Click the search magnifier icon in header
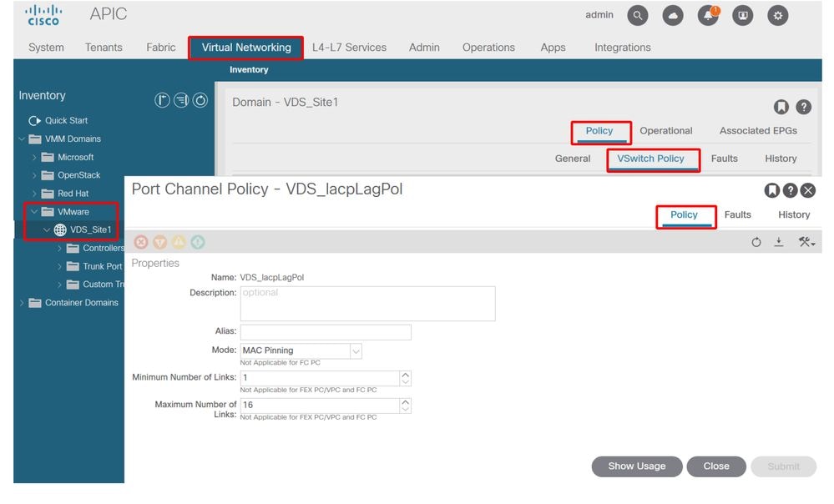 (x=637, y=15)
